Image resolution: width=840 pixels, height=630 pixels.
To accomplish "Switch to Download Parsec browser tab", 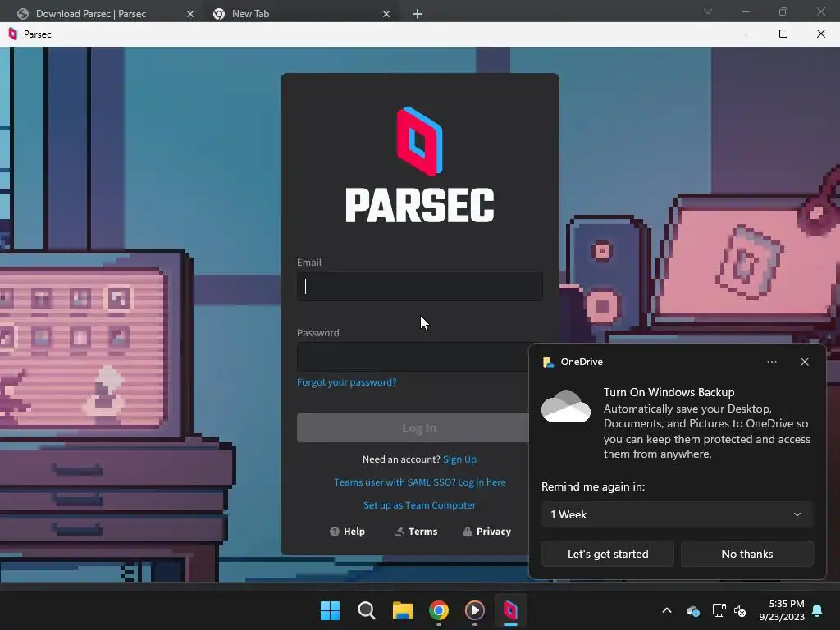I will 91,14.
